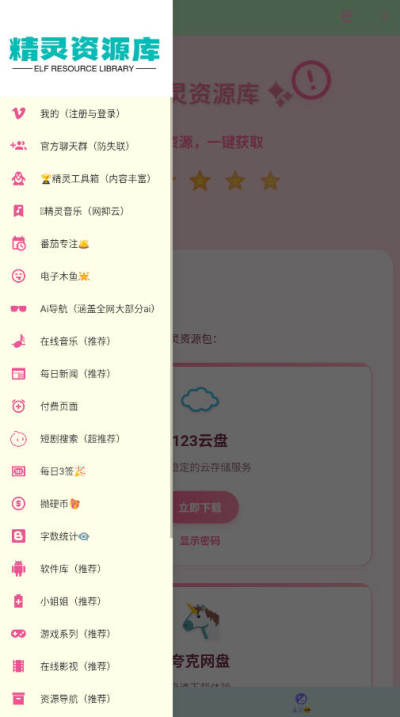Click the 立即下载 button for 123云盘
This screenshot has height=717, width=400.
pyautogui.click(x=206, y=507)
